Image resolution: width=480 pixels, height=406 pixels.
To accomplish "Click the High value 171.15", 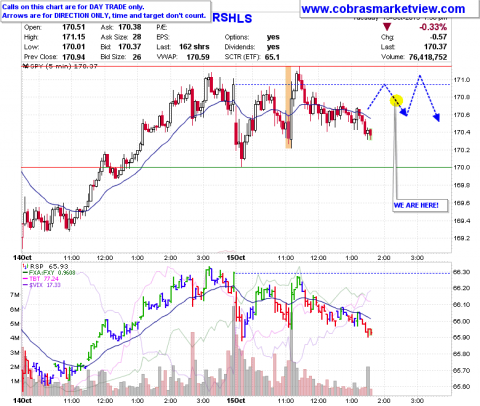I will (x=74, y=37).
